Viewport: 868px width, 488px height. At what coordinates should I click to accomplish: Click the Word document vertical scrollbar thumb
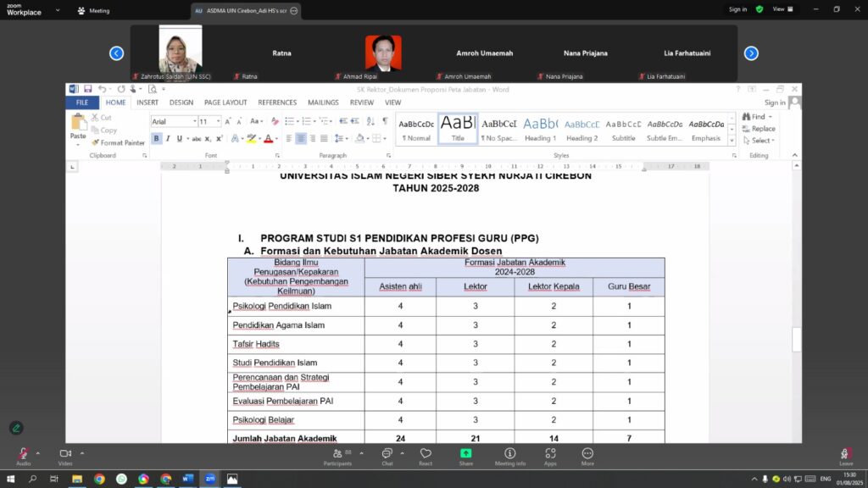[796, 339]
